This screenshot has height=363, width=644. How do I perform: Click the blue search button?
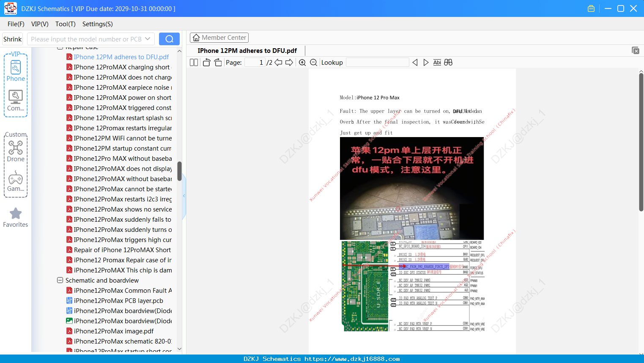(x=169, y=39)
